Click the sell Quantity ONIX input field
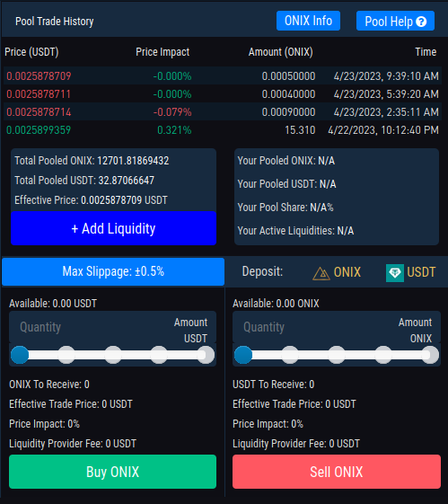Image resolution: width=448 pixels, height=504 pixels. pyautogui.click(x=337, y=327)
